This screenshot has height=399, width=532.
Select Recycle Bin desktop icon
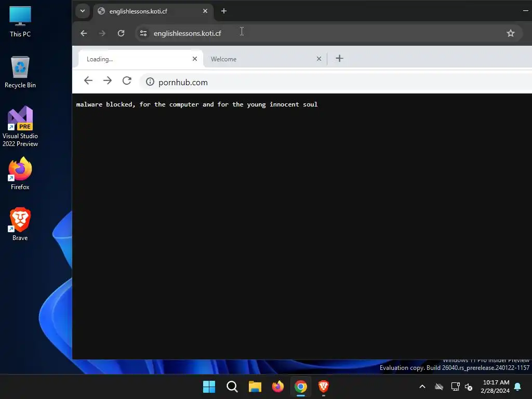pos(20,72)
